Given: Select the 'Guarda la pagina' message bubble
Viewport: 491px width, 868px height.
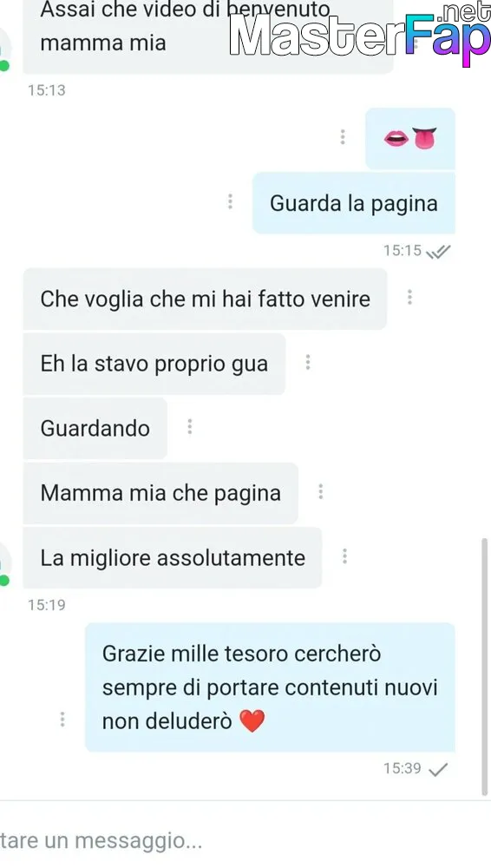Looking at the screenshot, I should pos(354,203).
